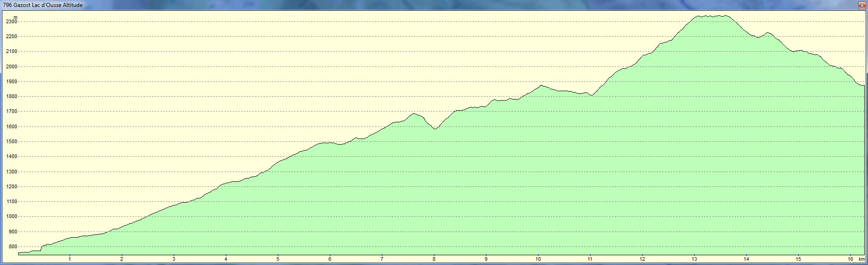The image size is (868, 265).
Task: Click the 16 km distance axis label
Action: point(850,259)
